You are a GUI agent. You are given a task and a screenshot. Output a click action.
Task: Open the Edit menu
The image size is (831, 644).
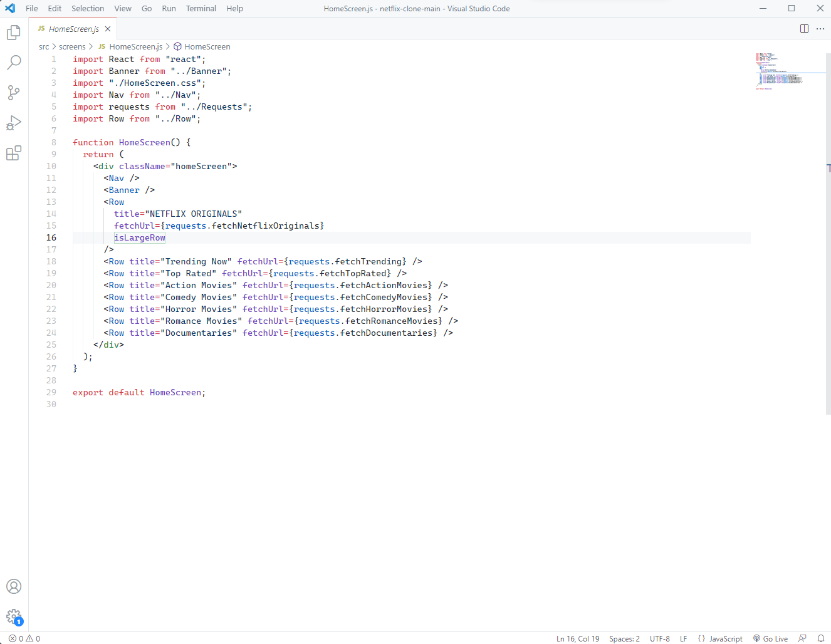pos(55,8)
